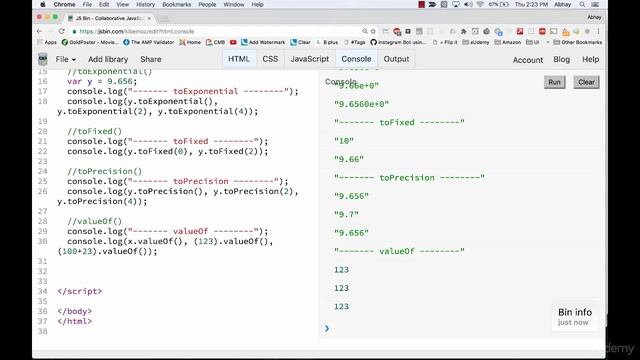640x360 pixels.
Task: Click the red square menu bar icon
Action: coord(422,4)
